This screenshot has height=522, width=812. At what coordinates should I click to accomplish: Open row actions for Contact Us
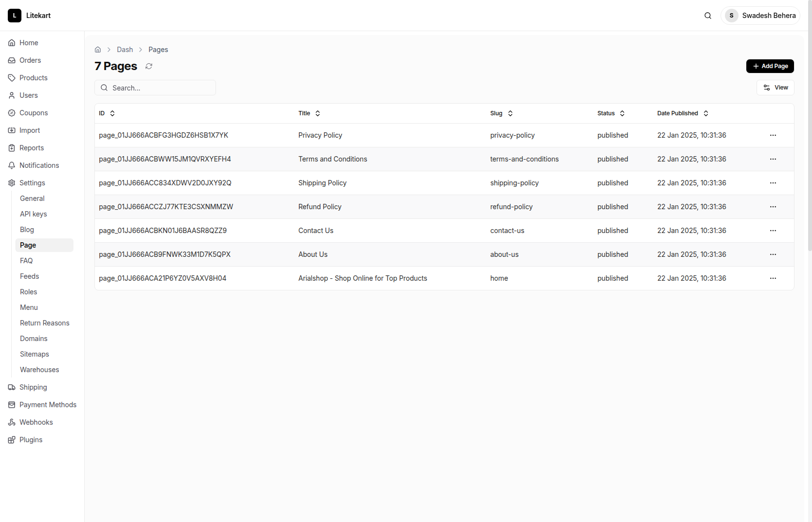pos(773,231)
